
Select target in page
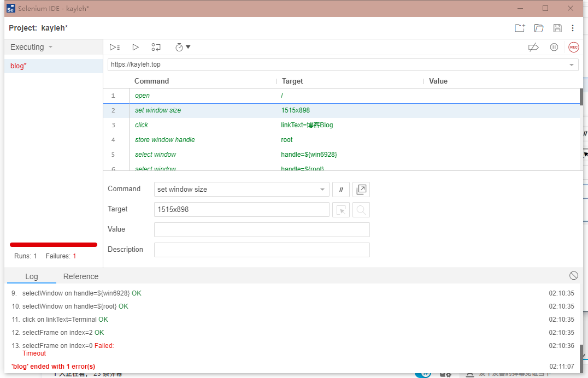pyautogui.click(x=341, y=210)
